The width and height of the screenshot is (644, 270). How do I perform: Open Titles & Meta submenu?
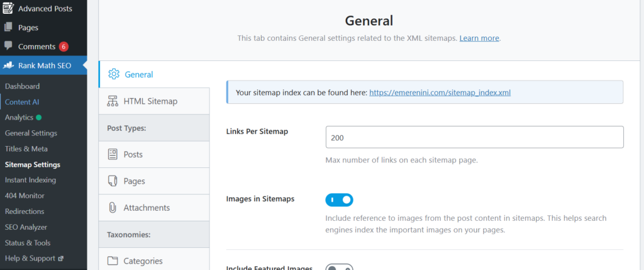tap(26, 149)
